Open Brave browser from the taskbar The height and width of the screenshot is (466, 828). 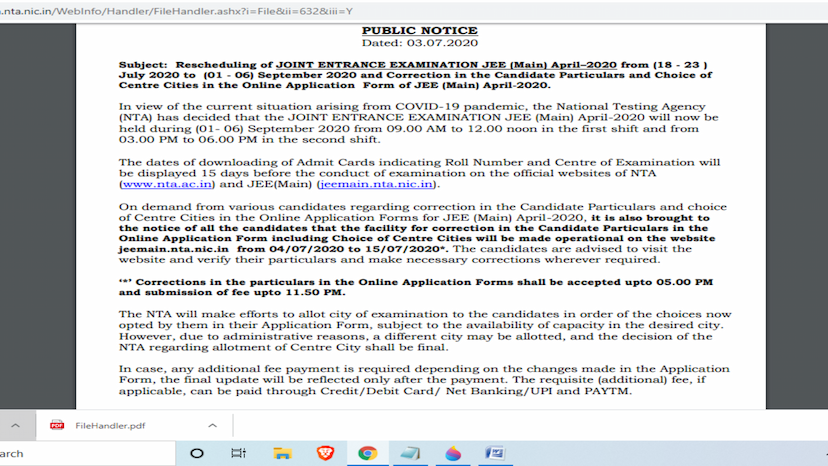coord(324,453)
